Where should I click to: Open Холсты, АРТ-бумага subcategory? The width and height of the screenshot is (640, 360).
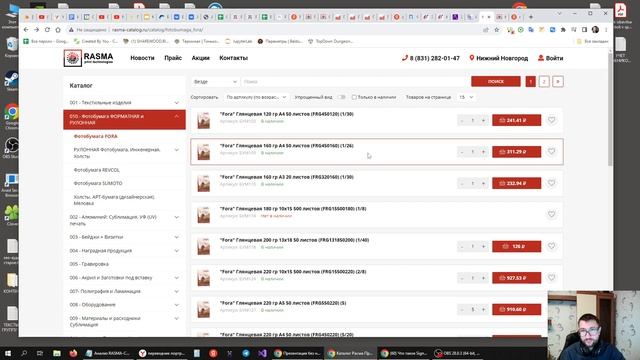pyautogui.click(x=114, y=200)
